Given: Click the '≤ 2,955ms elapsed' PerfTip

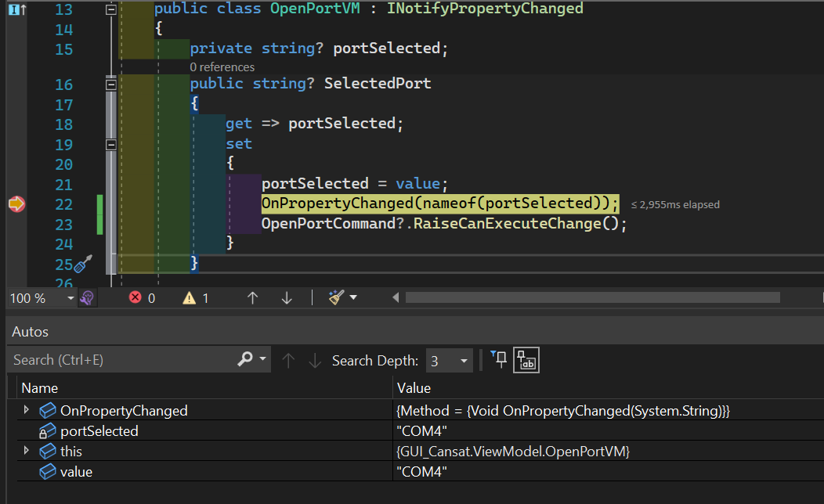Looking at the screenshot, I should (675, 205).
